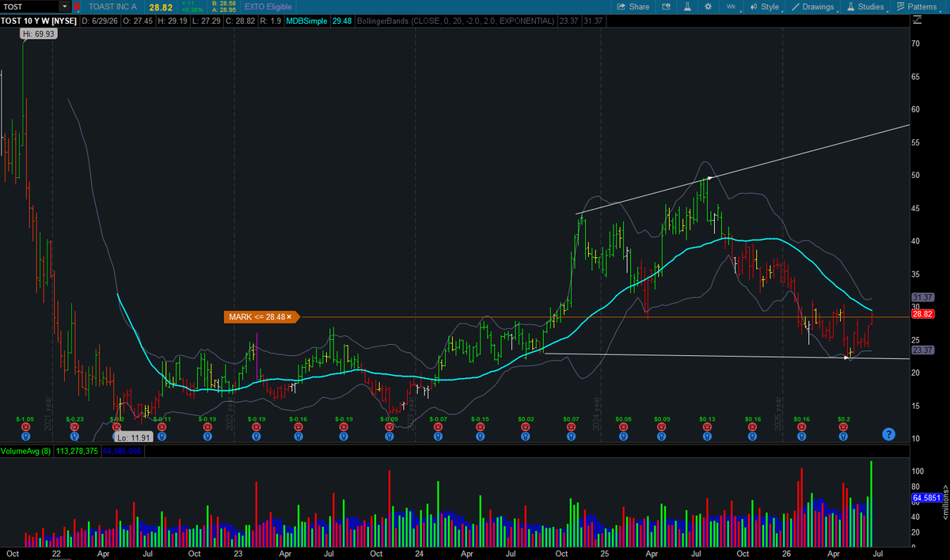Viewport: 950px width, 560px height.
Task: Click the blue earnings icon under $-0.09
Action: tap(388, 435)
